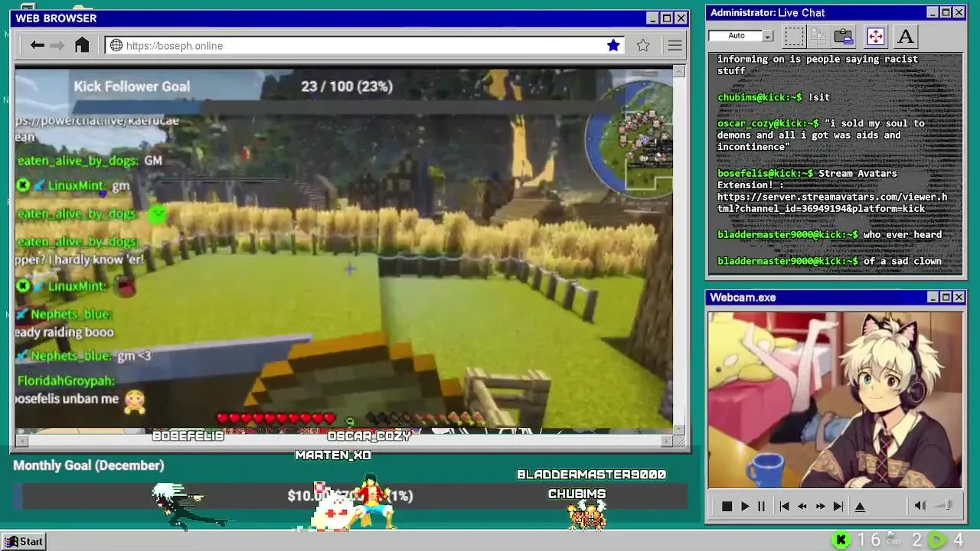This screenshot has width=980, height=551.
Task: Click the anime webcam avatar image
Action: 835,399
